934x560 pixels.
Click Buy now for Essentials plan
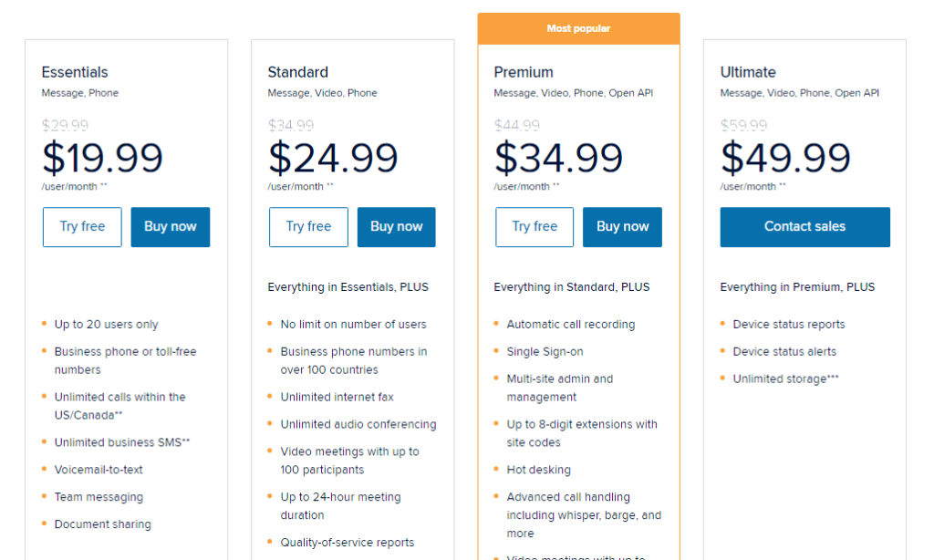click(x=171, y=227)
